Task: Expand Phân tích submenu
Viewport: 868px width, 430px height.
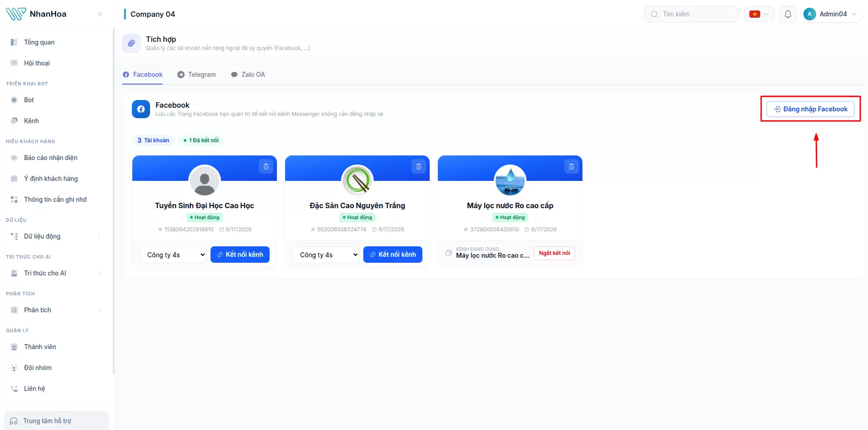Action: pos(55,310)
